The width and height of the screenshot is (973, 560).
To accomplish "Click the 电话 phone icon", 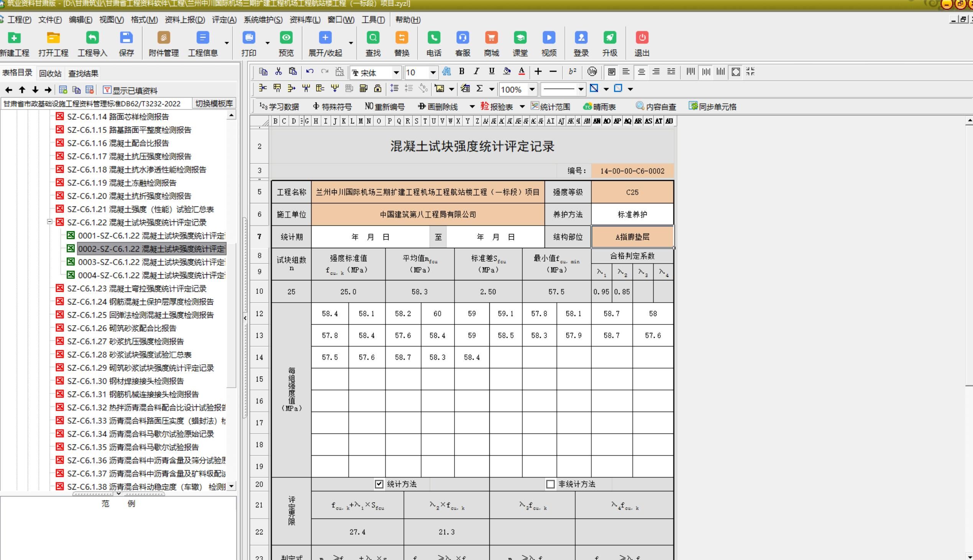I will 433,38.
